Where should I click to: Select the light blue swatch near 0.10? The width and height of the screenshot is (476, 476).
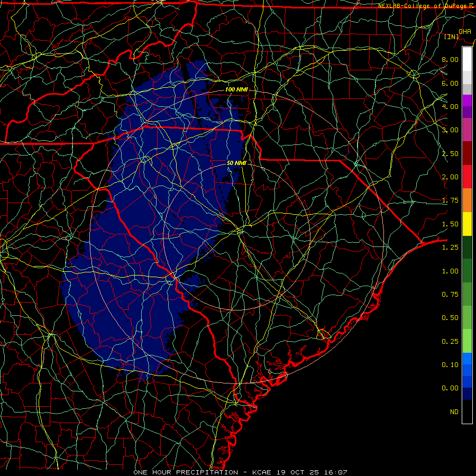(467, 359)
